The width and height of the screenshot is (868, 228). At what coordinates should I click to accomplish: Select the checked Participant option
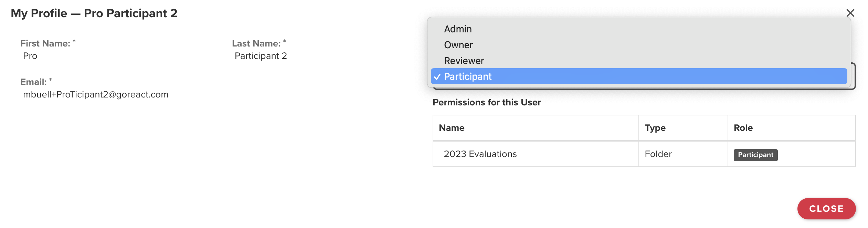coord(639,76)
